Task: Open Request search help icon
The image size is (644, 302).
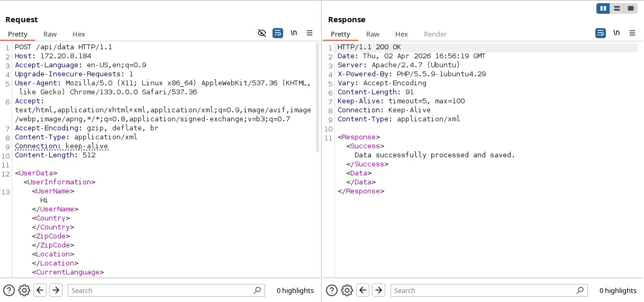Action: (9, 290)
